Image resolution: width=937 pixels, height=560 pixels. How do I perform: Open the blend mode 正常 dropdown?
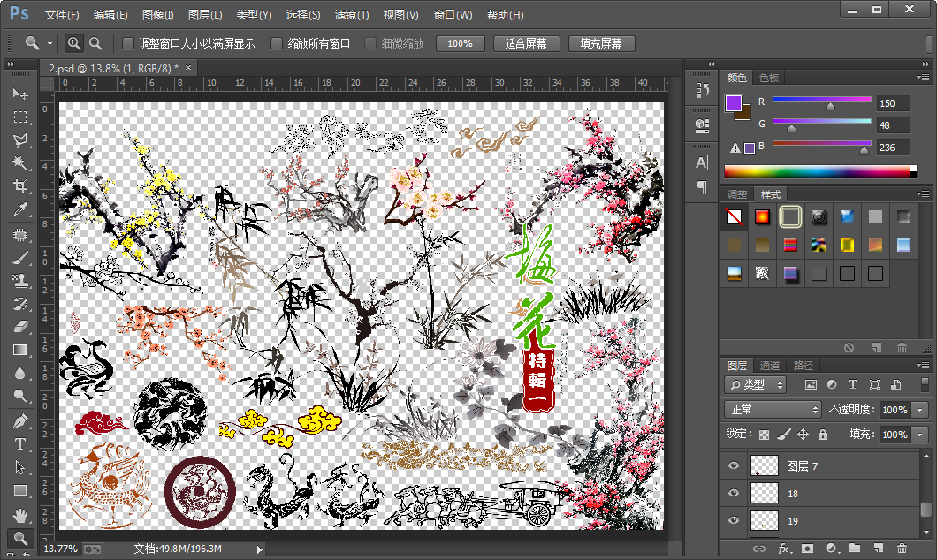(773, 410)
